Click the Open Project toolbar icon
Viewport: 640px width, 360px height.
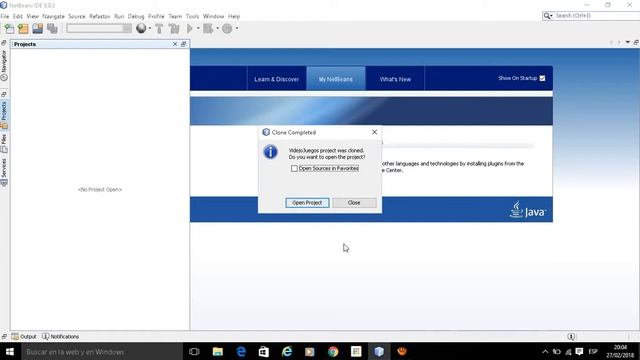38,29
